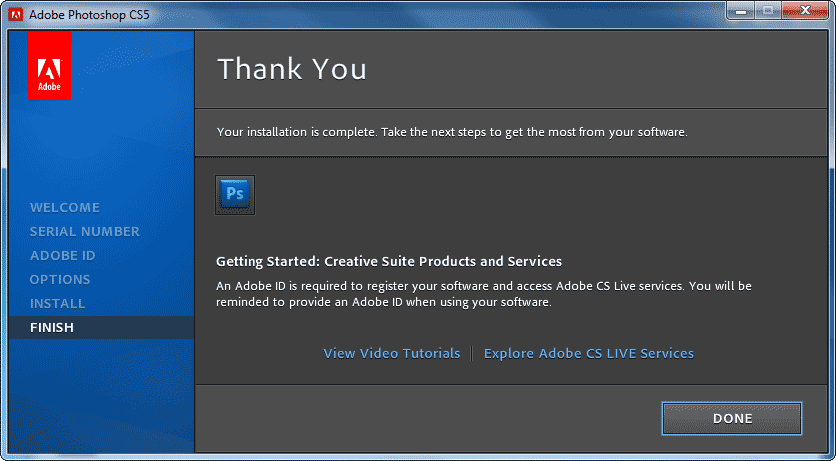The height and width of the screenshot is (461, 836).
Task: Select the INSTALL step
Action: (x=57, y=303)
